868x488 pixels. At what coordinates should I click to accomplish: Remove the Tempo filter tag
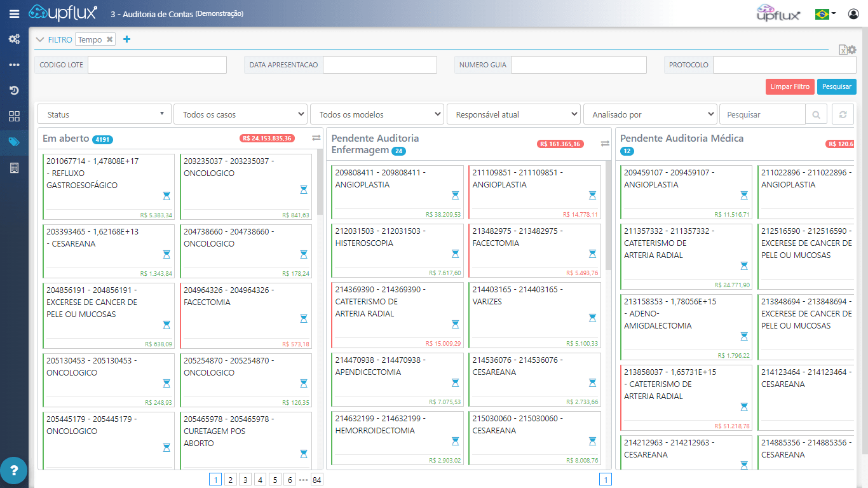click(109, 39)
